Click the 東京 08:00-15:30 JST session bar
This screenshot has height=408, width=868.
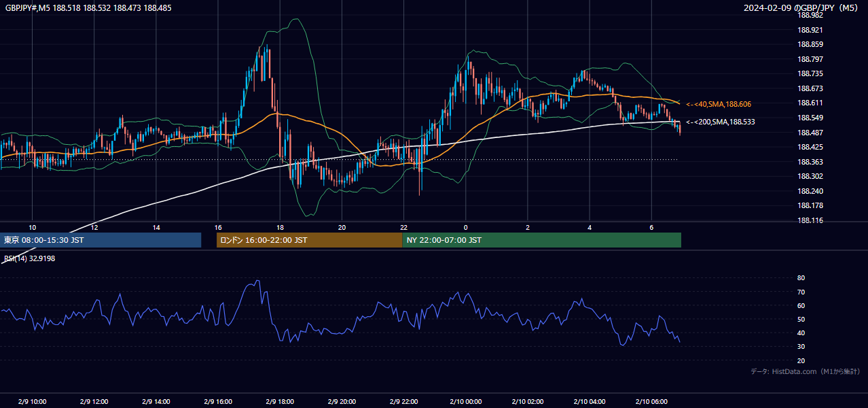(x=101, y=240)
